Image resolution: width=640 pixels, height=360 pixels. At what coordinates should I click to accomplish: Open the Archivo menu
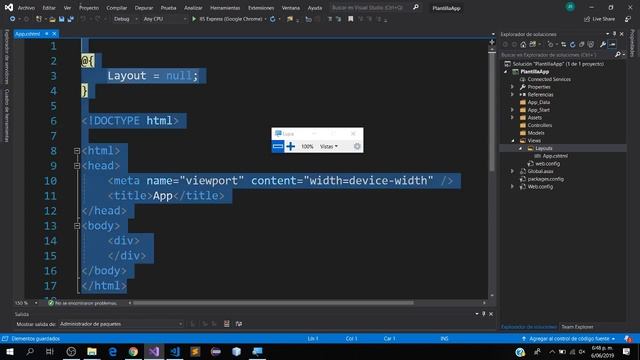(26, 8)
